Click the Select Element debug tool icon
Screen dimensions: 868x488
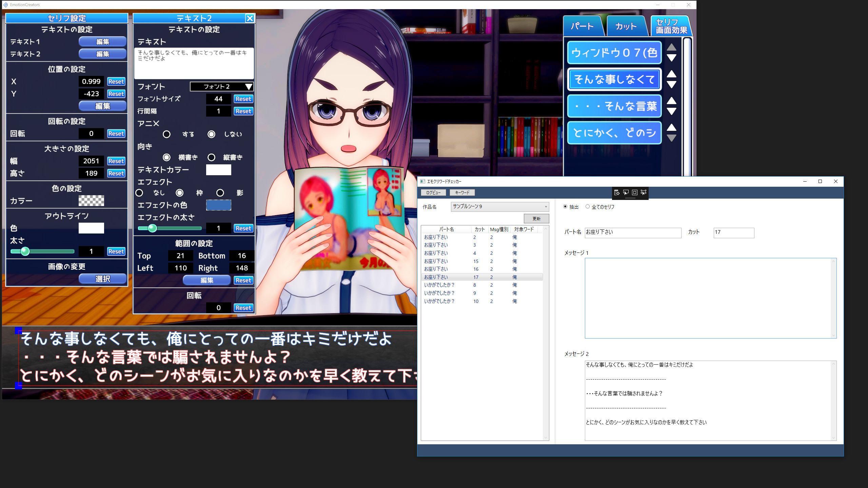point(626,192)
